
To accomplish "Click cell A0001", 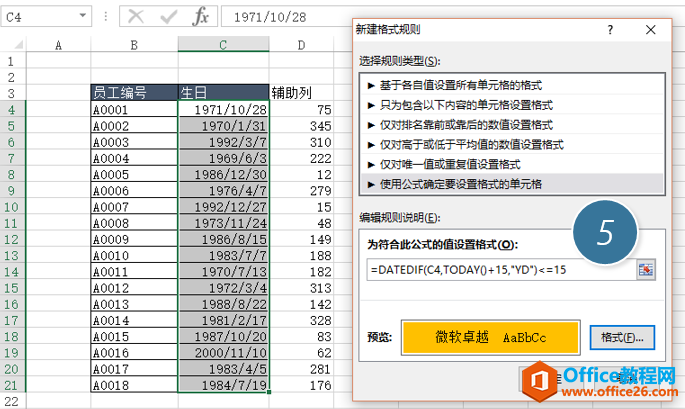I will coord(134,109).
